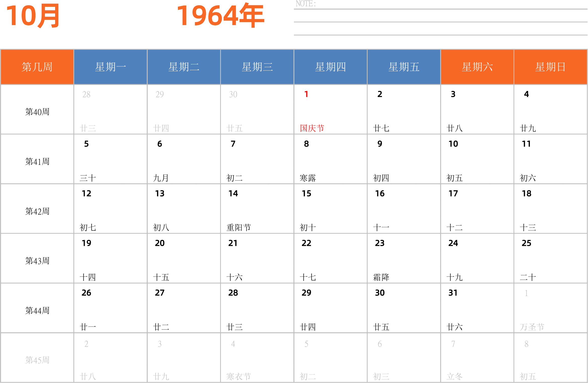This screenshot has height=383, width=588.
Task: Click the 10月 month title
Action: pos(33,16)
